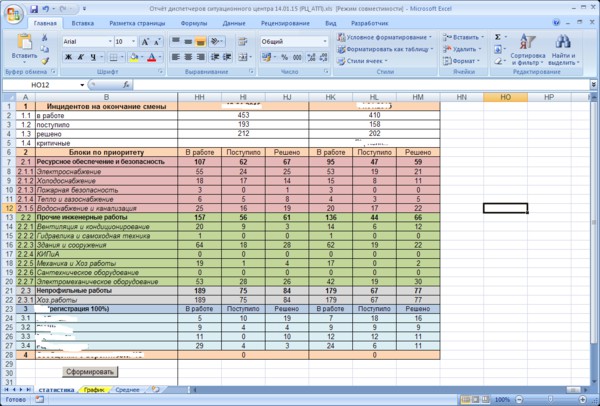Open the Формат cells dropdown
The image size is (600, 406).
click(461, 61)
